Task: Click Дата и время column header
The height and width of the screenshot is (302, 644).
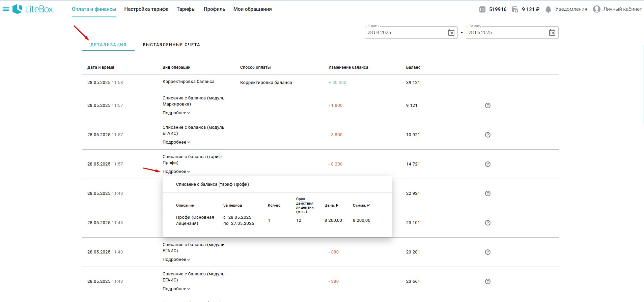Action: 101,67
